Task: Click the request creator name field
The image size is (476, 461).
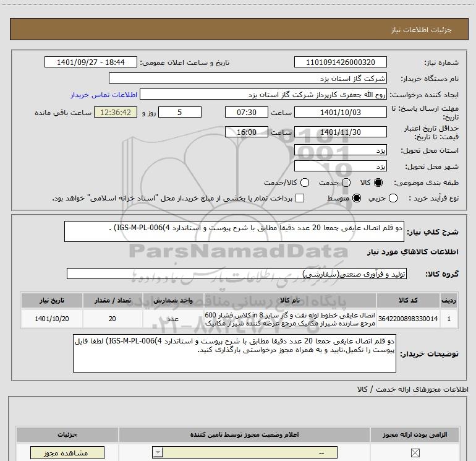Action: point(263,95)
